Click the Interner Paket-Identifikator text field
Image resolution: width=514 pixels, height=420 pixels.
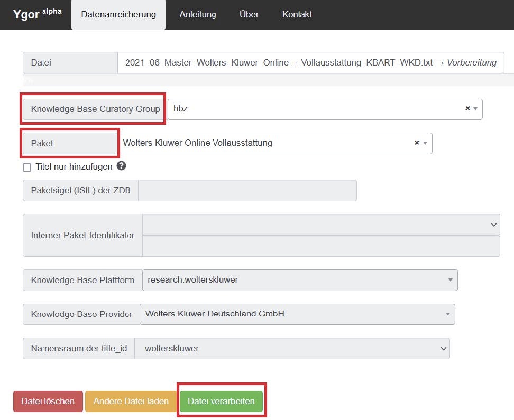click(x=321, y=246)
